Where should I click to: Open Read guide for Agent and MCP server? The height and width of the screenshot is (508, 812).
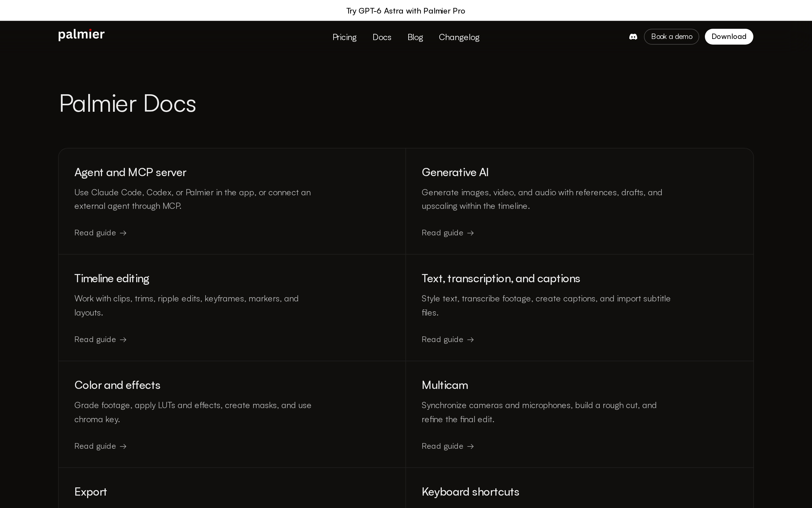point(100,233)
